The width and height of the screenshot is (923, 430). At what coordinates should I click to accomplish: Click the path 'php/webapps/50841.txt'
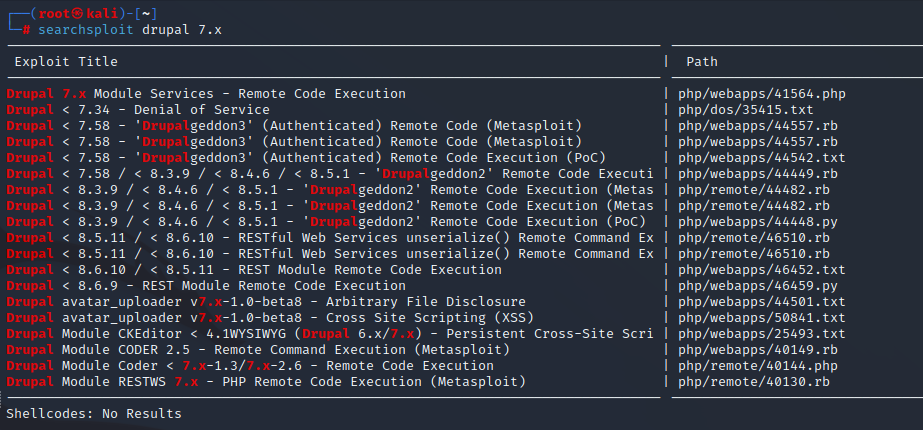762,317
